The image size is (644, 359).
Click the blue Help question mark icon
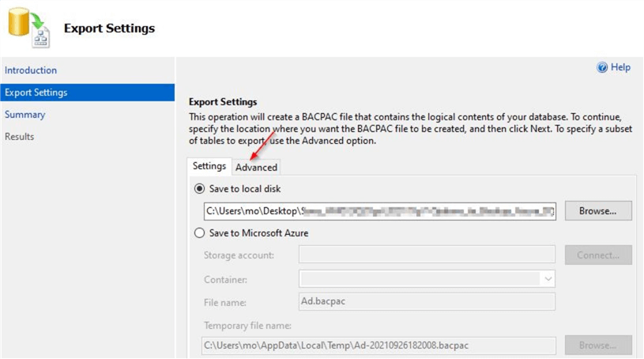point(602,68)
